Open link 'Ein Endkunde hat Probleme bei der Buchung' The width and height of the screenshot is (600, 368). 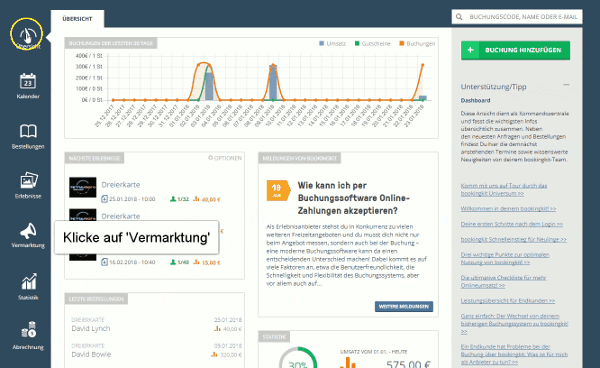click(514, 354)
